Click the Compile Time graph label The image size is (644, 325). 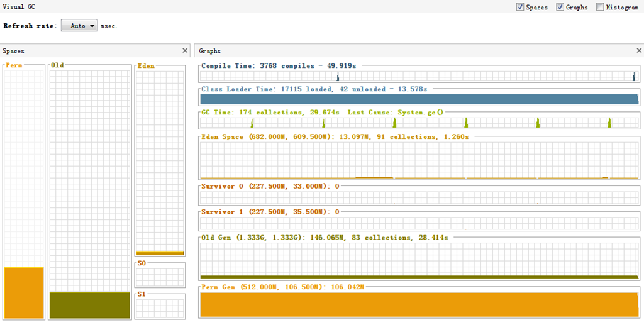point(280,65)
